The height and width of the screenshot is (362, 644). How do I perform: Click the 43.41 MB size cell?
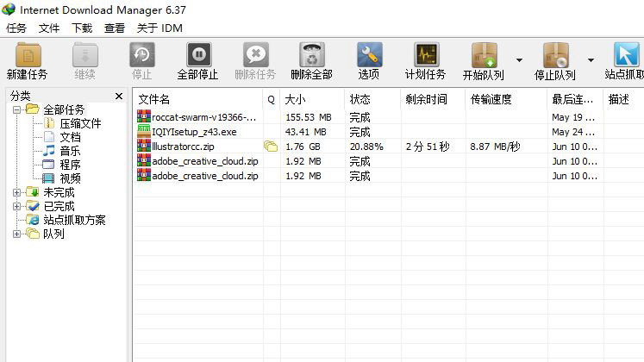click(306, 132)
